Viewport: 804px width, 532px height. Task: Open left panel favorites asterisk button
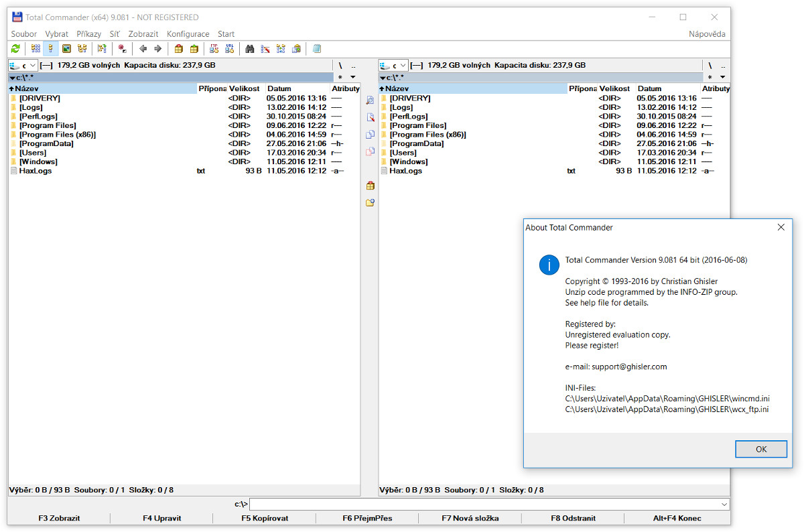tap(340, 78)
